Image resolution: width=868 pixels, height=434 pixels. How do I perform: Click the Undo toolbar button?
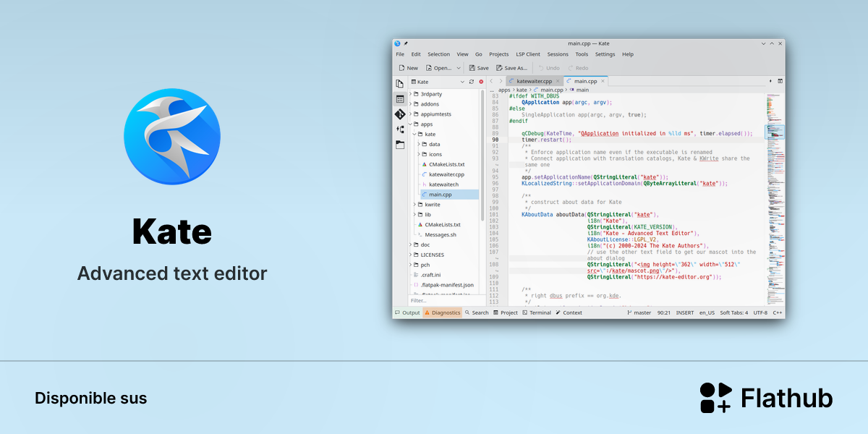tap(549, 68)
